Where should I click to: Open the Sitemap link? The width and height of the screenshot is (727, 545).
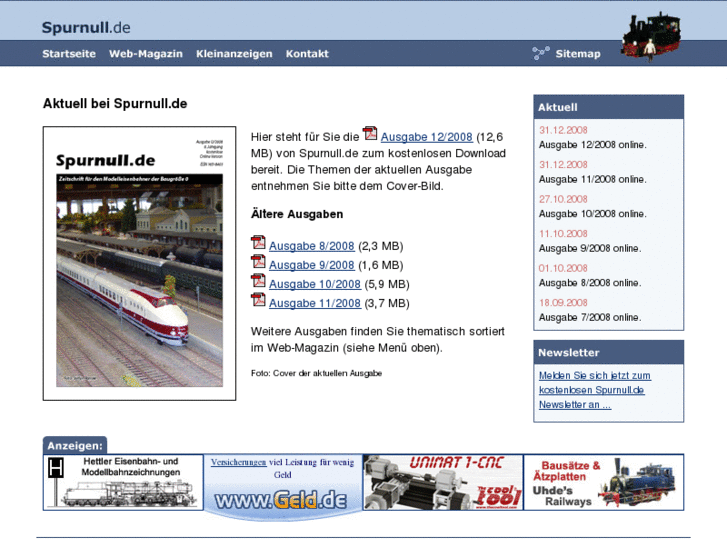click(x=578, y=54)
